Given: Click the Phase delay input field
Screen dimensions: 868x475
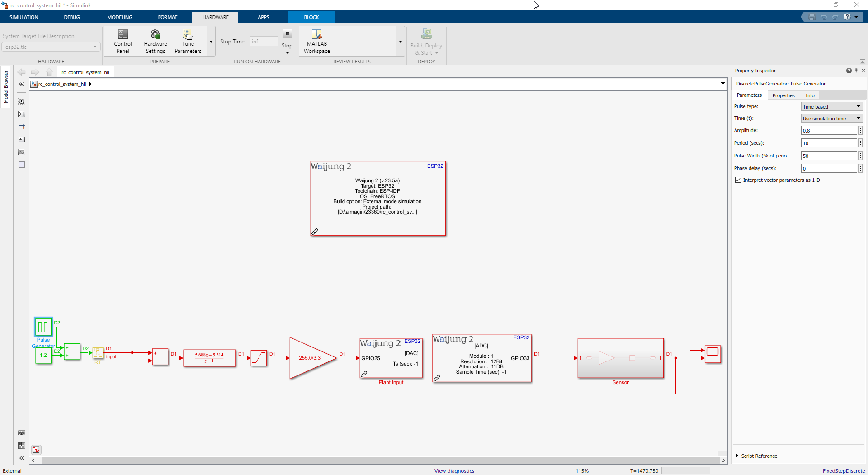Looking at the screenshot, I should [829, 168].
